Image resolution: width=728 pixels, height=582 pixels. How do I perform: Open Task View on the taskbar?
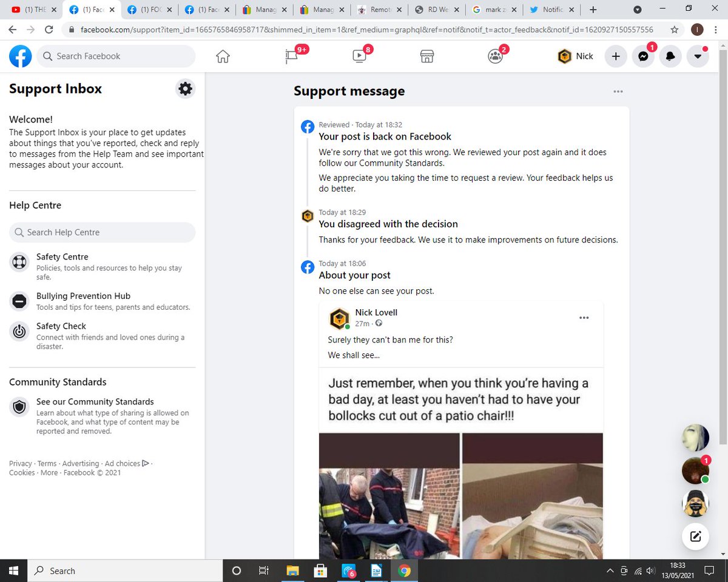coord(264,570)
